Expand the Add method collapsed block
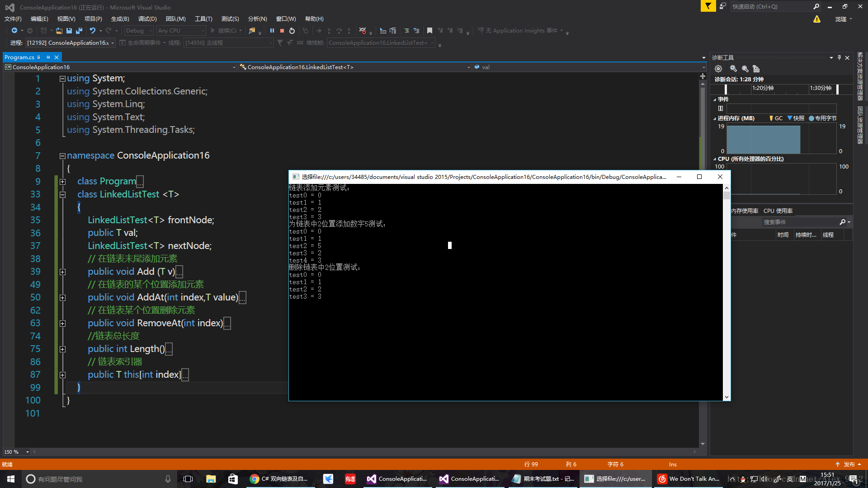This screenshot has height=488, width=868. [62, 272]
